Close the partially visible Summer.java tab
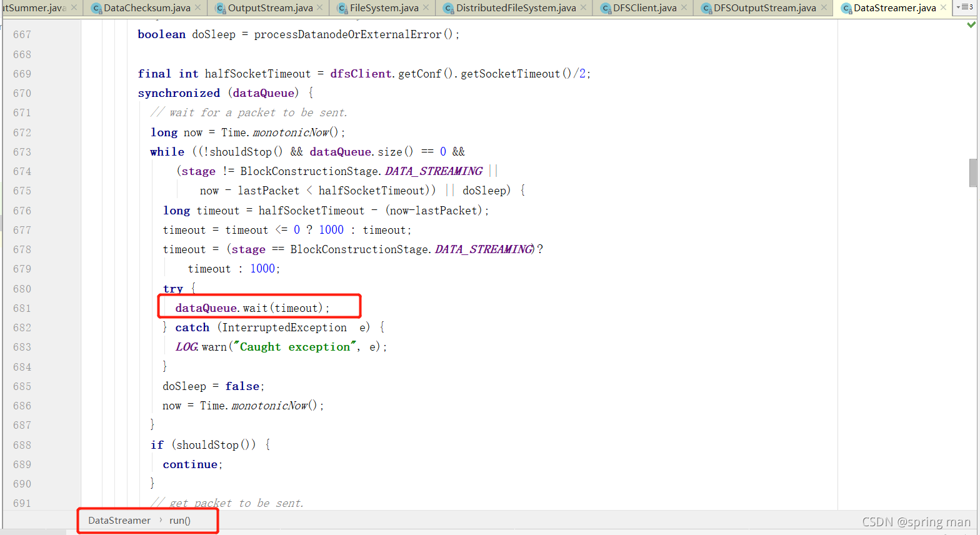This screenshot has width=980, height=535. tap(74, 7)
